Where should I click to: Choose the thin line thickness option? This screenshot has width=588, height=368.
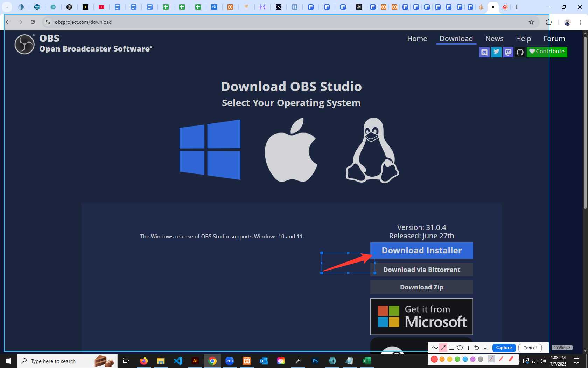click(x=491, y=359)
